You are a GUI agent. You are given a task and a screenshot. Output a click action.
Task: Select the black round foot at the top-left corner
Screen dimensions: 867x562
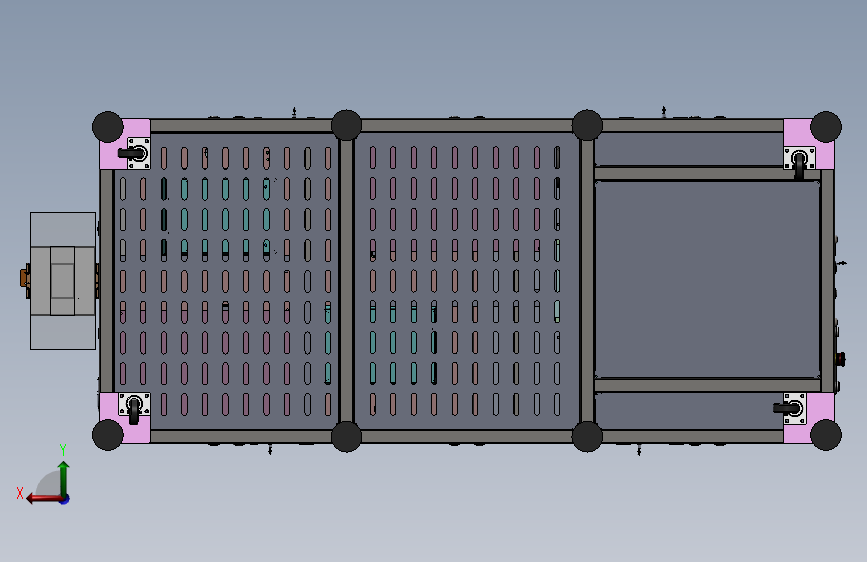(x=108, y=127)
